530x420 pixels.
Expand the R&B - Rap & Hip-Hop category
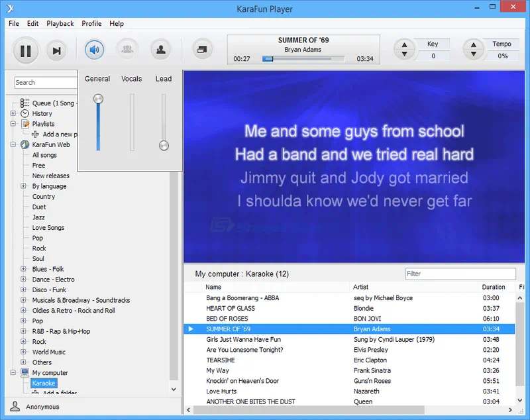(x=23, y=331)
